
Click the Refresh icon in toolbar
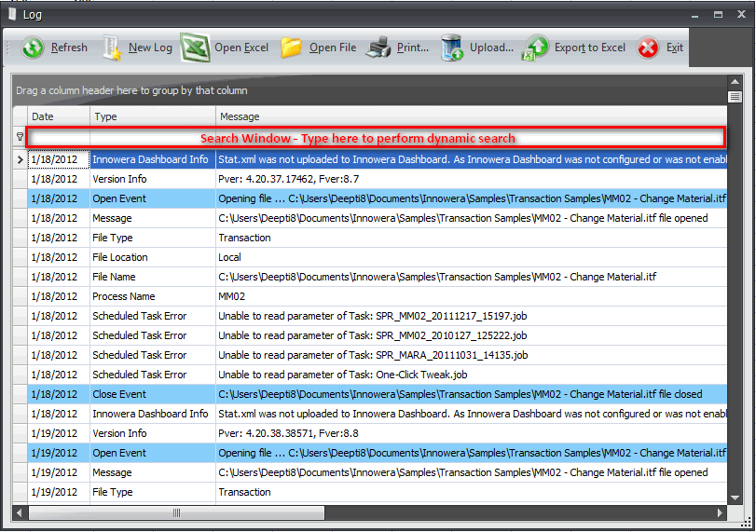(x=34, y=48)
